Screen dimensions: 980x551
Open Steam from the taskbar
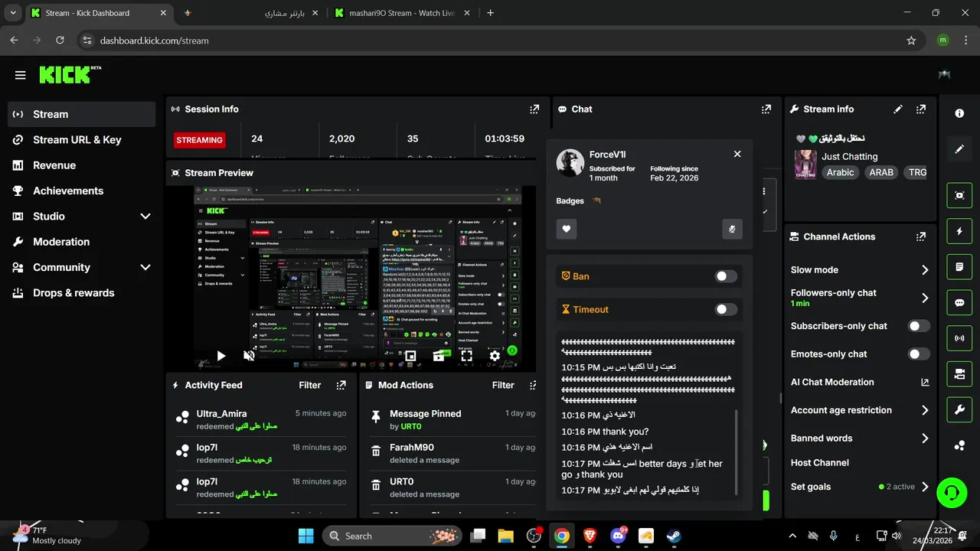pyautogui.click(x=674, y=536)
